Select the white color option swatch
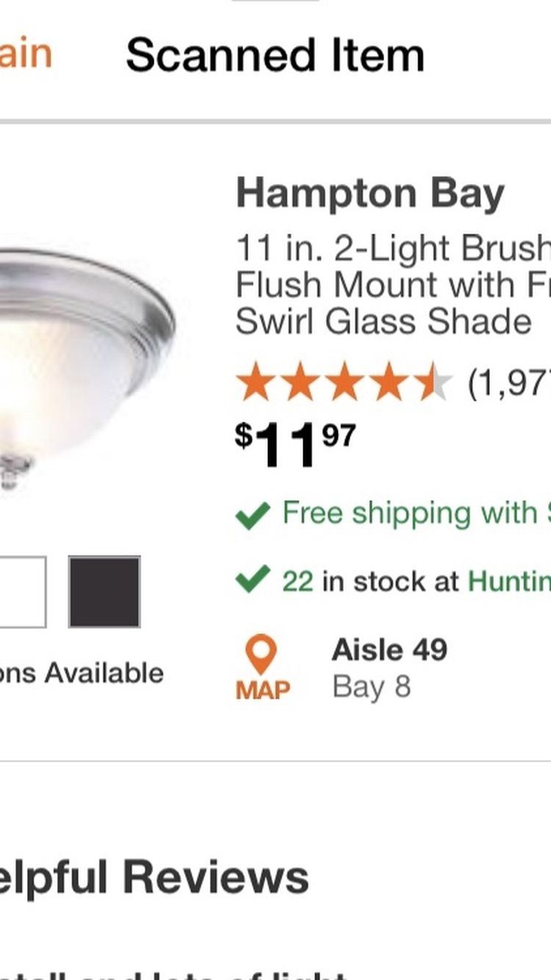This screenshot has height=980, width=551. tap(22, 592)
